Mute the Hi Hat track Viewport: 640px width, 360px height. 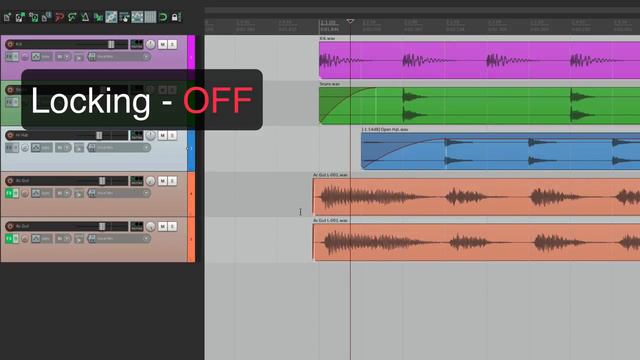coord(162,135)
